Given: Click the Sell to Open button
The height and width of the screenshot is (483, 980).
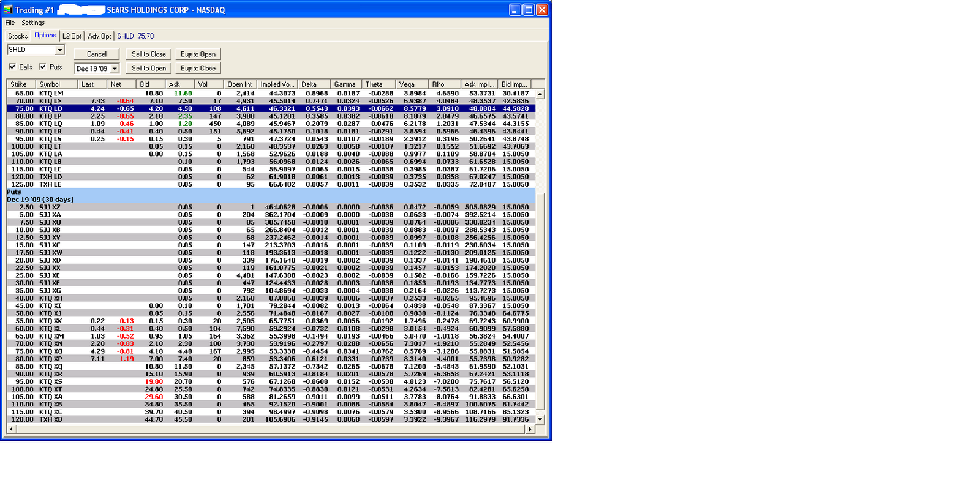Looking at the screenshot, I should (149, 68).
